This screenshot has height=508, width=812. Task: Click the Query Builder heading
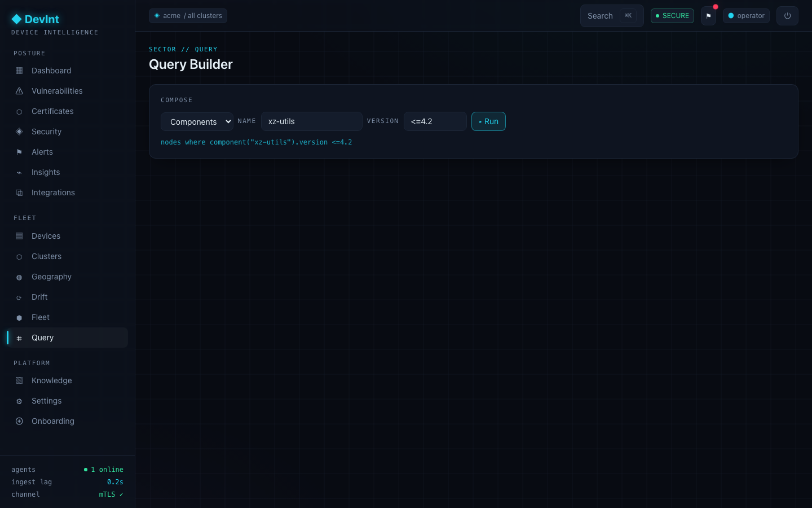tap(191, 64)
